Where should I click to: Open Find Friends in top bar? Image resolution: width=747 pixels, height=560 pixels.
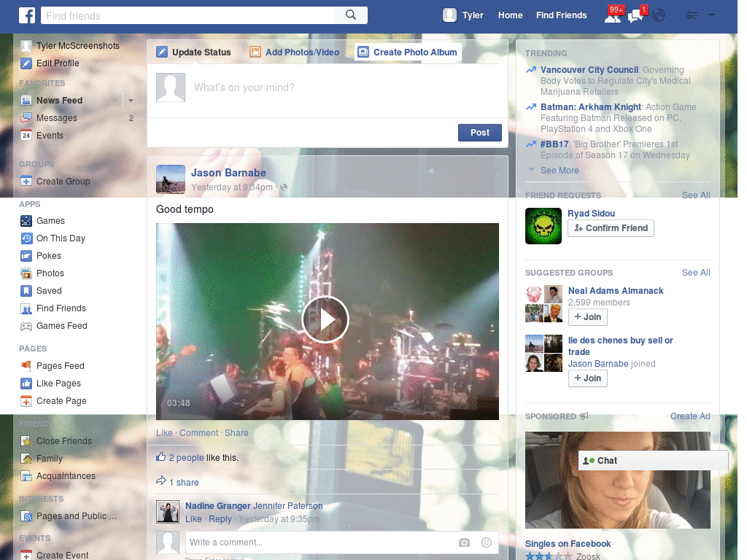click(561, 15)
